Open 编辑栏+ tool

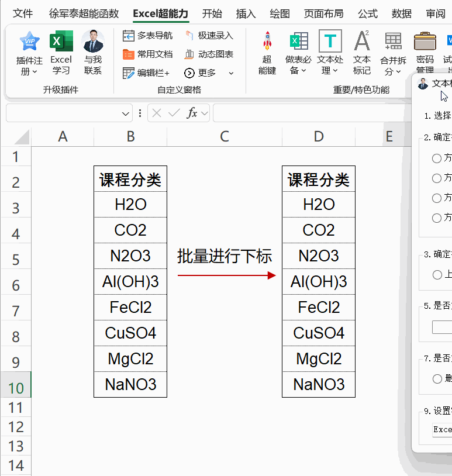(x=146, y=73)
